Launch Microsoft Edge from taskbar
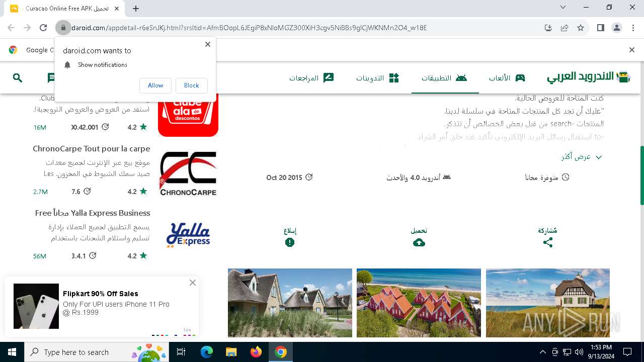644x362 pixels. pyautogui.click(x=207, y=352)
